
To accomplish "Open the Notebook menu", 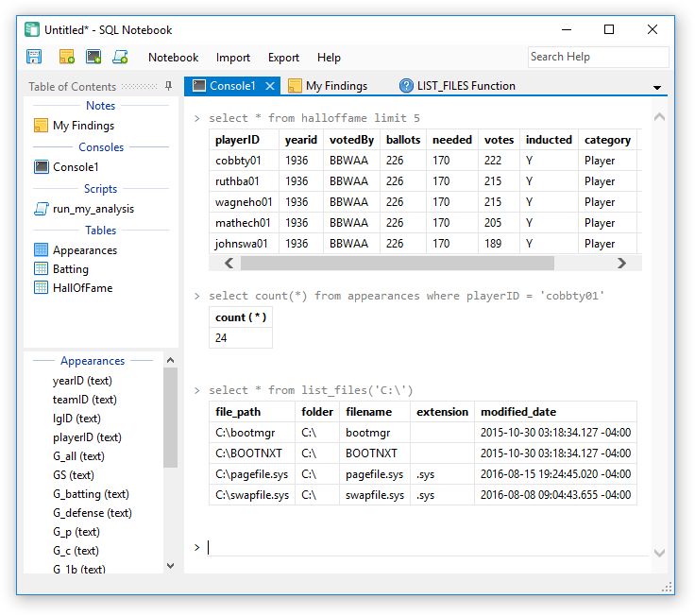I will pyautogui.click(x=174, y=58).
